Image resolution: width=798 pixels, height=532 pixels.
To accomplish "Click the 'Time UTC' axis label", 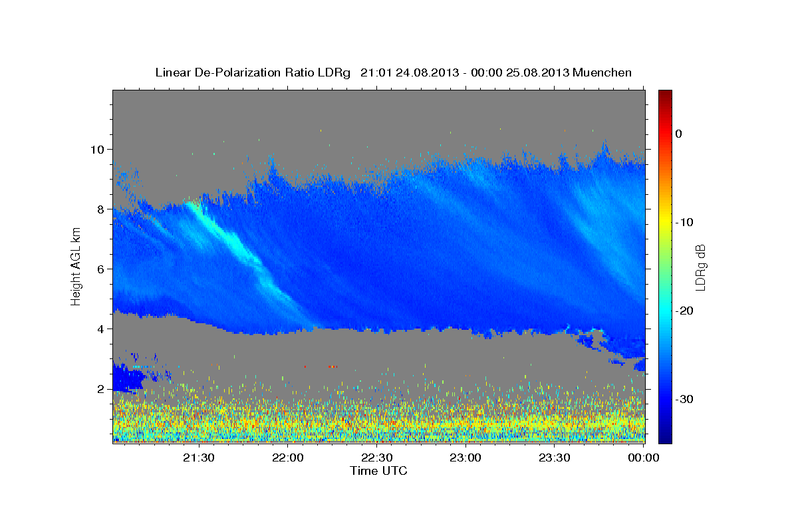I will [x=378, y=471].
